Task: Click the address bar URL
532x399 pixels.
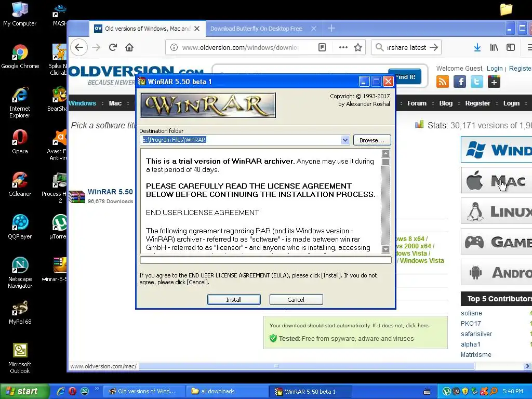Action: [241, 47]
